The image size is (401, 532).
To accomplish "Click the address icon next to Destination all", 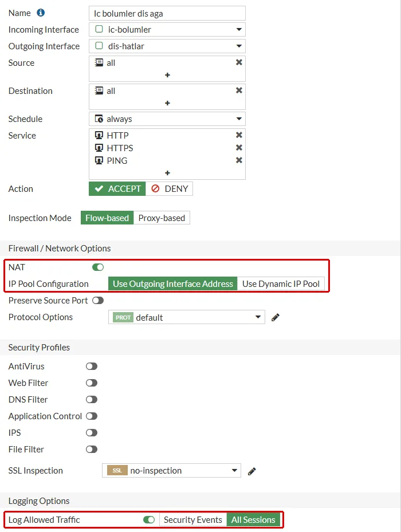I will pos(99,90).
